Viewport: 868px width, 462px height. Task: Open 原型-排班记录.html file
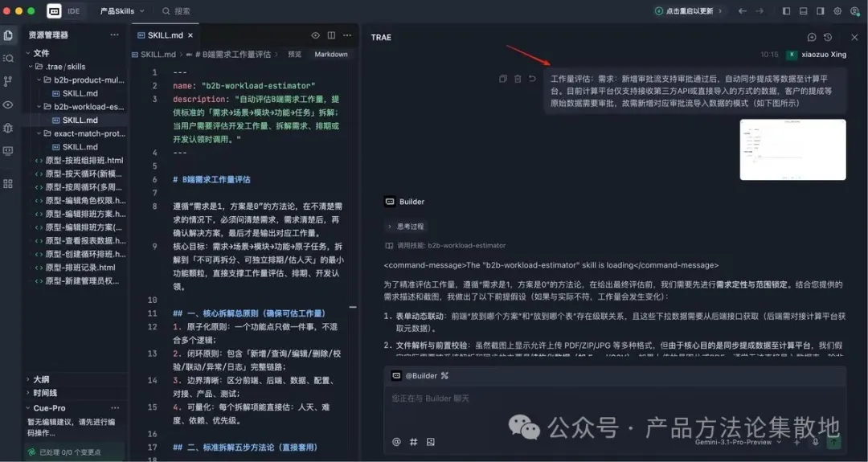click(x=80, y=268)
